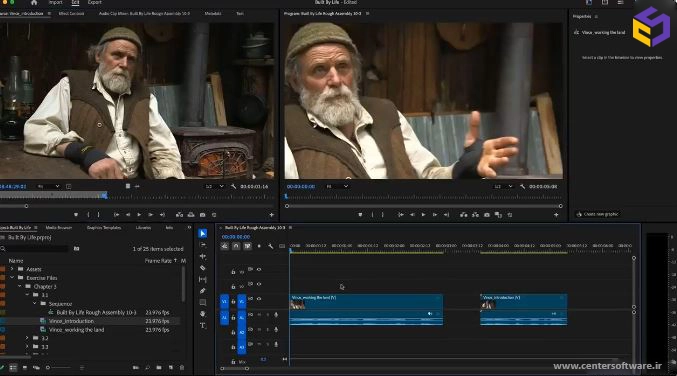Create a new bin in Project panel
The height and width of the screenshot is (376, 677).
[x=159, y=367]
